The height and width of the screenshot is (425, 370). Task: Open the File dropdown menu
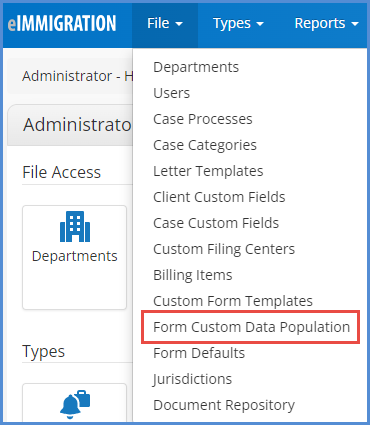tap(165, 23)
